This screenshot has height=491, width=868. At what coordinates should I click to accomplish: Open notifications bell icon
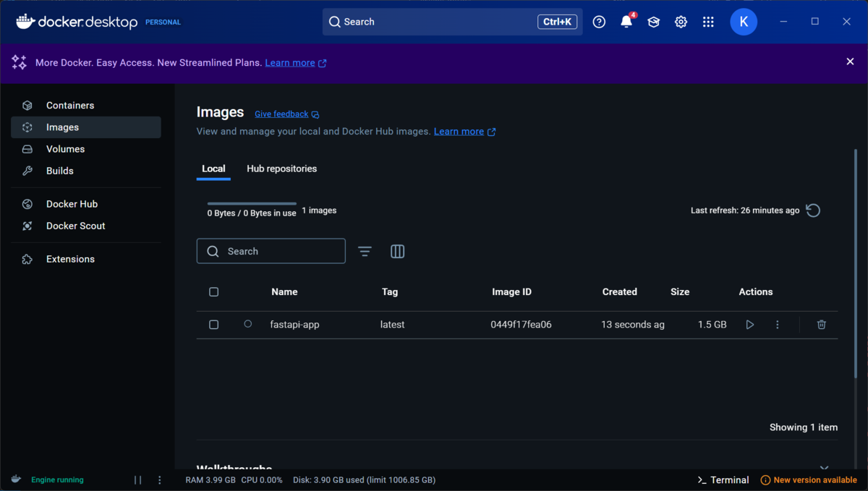[x=626, y=22]
